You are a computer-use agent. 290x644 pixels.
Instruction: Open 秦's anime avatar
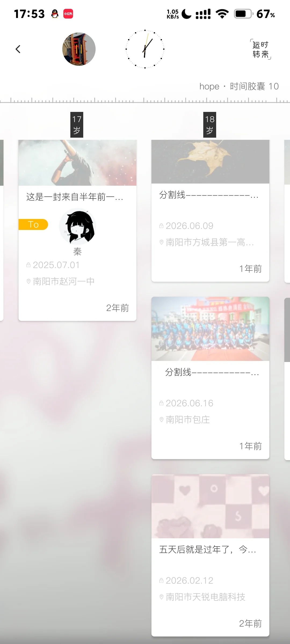pyautogui.click(x=78, y=227)
